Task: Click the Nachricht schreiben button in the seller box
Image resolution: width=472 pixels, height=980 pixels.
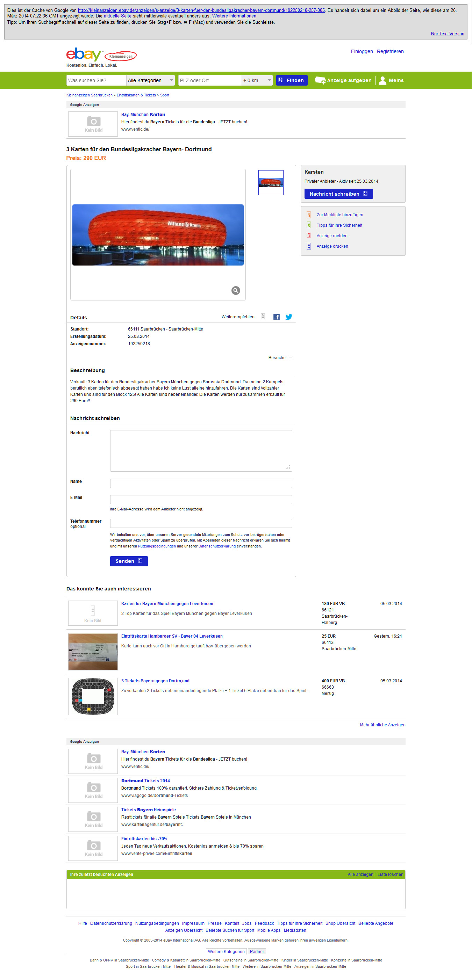Action: 338,194
